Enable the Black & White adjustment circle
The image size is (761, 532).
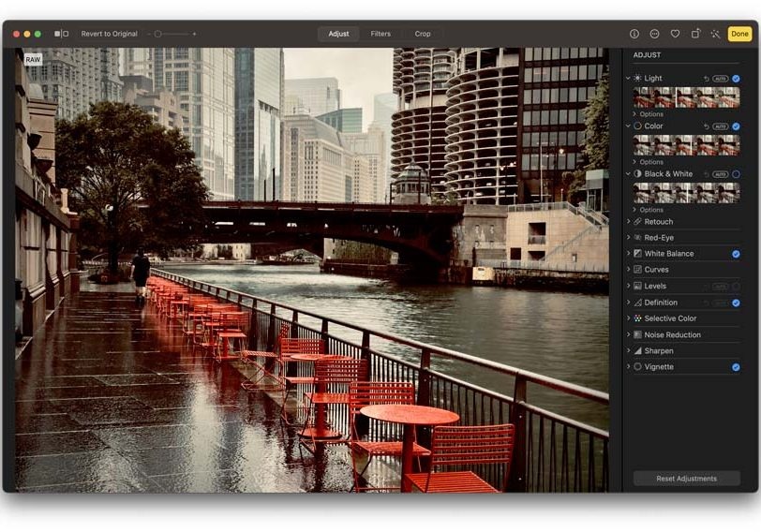(736, 174)
